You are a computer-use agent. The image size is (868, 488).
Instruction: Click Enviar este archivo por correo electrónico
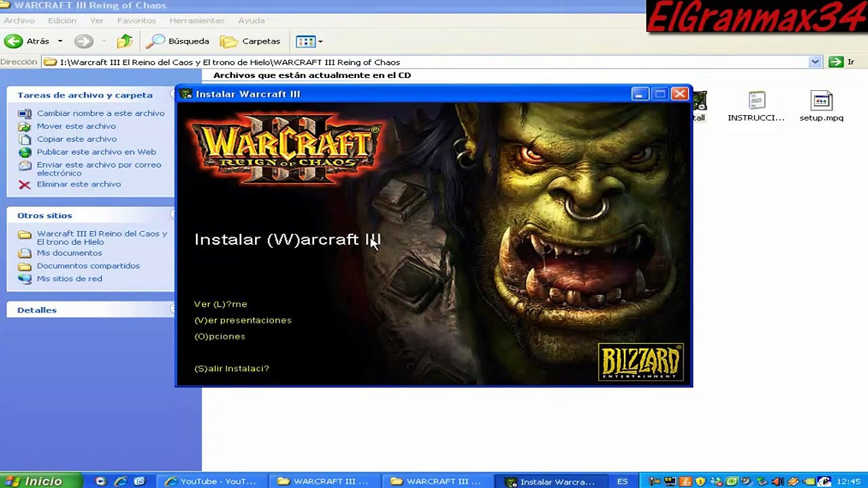99,169
